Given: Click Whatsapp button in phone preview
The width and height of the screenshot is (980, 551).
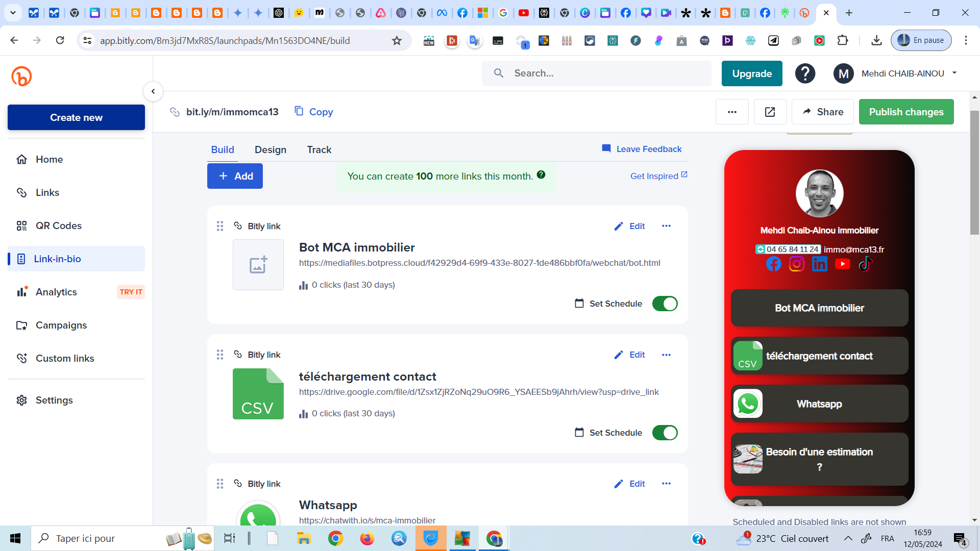Looking at the screenshot, I should click(819, 404).
